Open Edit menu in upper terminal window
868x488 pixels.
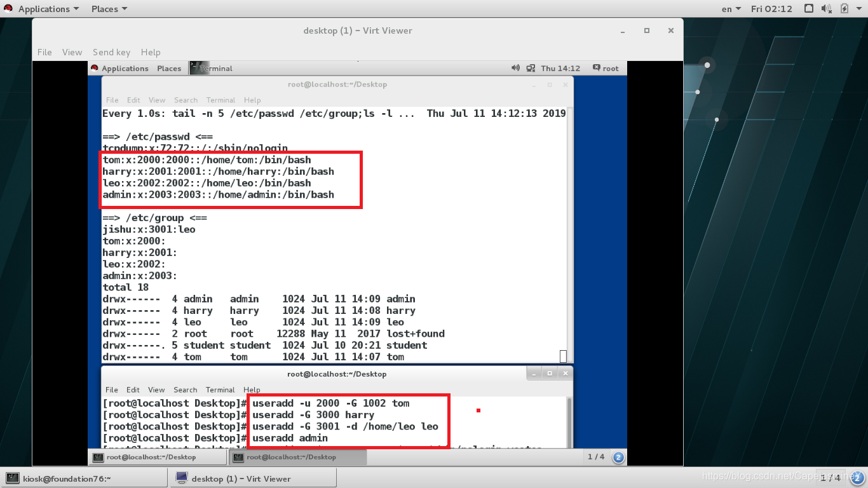133,100
